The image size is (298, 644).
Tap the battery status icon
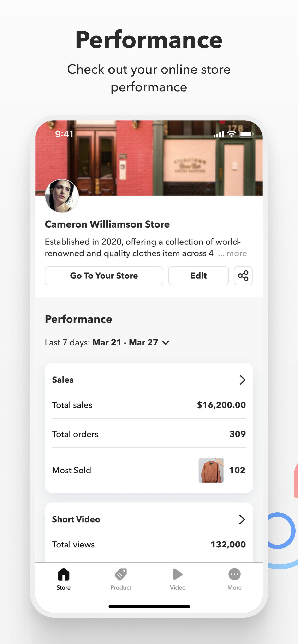click(247, 134)
